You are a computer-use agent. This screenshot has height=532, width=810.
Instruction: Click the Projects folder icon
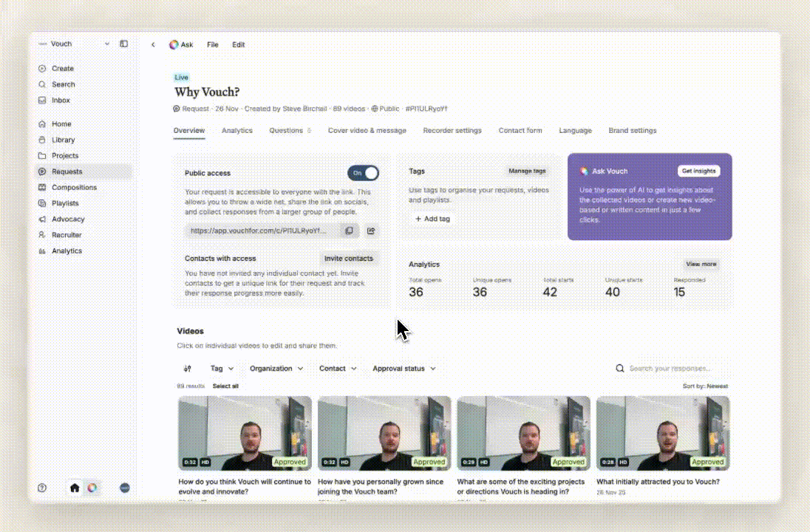(x=42, y=155)
